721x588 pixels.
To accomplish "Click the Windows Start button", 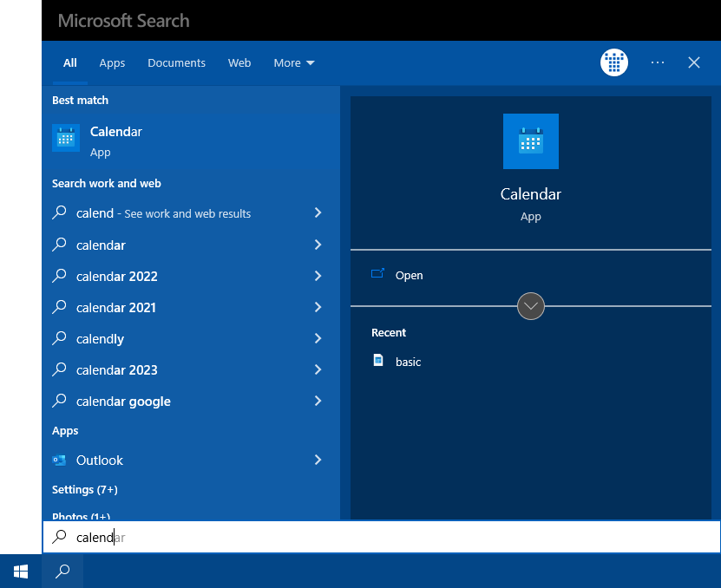I will coord(21,572).
